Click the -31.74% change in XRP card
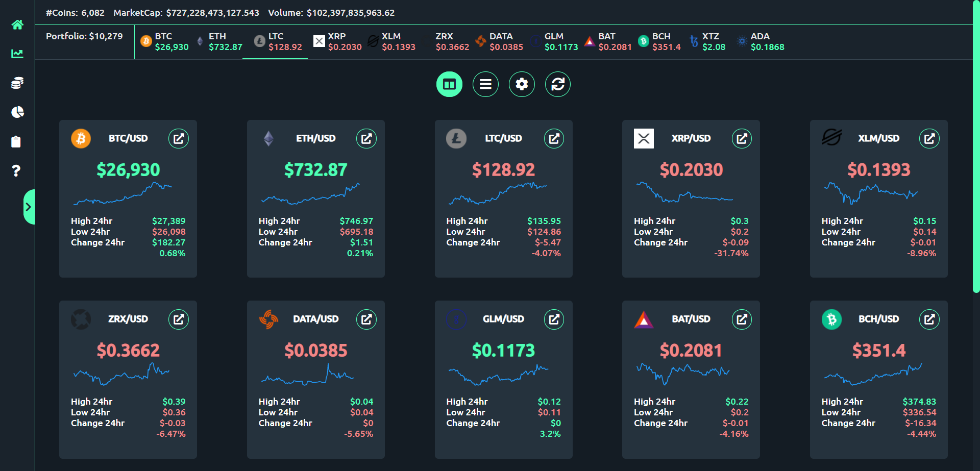The width and height of the screenshot is (980, 471). 731,253
